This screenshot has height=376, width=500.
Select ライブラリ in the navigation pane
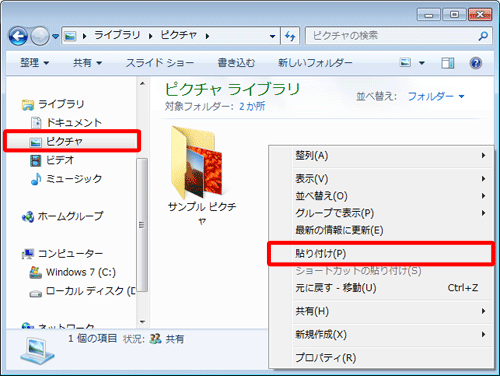click(61, 104)
